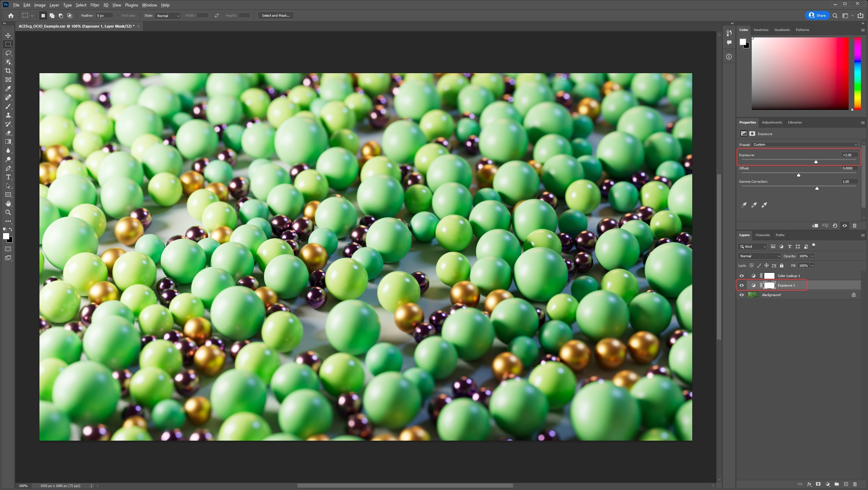Select the Move tool
Image resolution: width=868 pixels, height=490 pixels.
[8, 35]
